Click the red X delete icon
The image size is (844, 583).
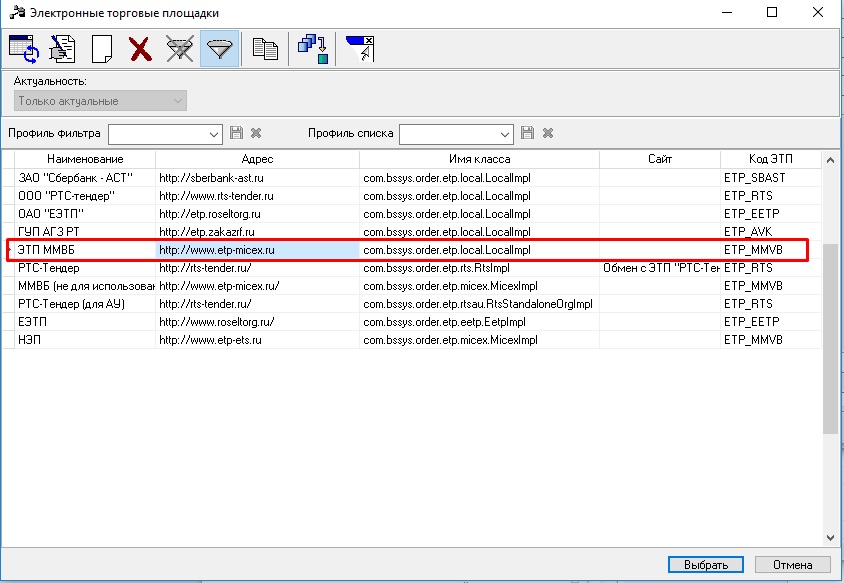[x=140, y=49]
